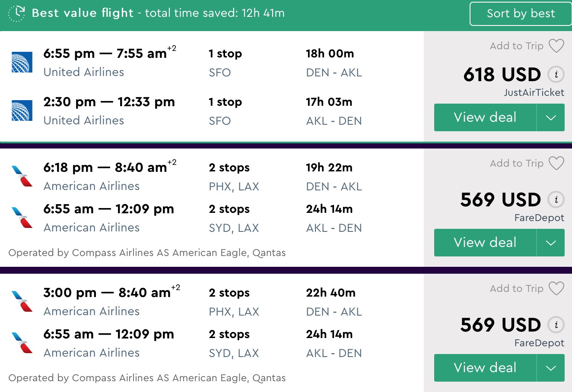The image size is (572, 392).
Task: Click Add to Trip on United flight
Action: 516,46
